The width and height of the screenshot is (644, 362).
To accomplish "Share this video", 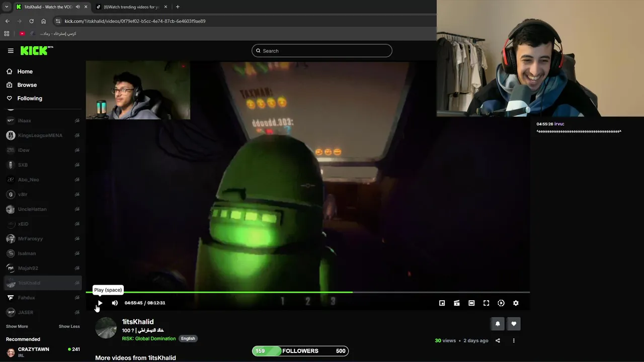I will pyautogui.click(x=498, y=340).
